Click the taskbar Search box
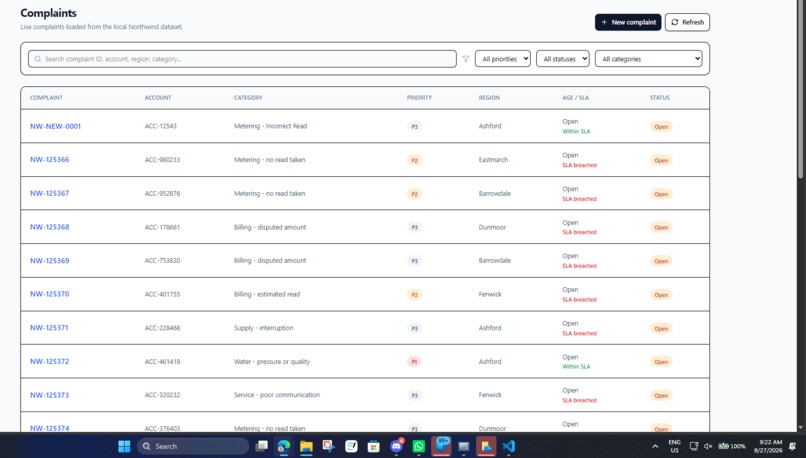 193,446
